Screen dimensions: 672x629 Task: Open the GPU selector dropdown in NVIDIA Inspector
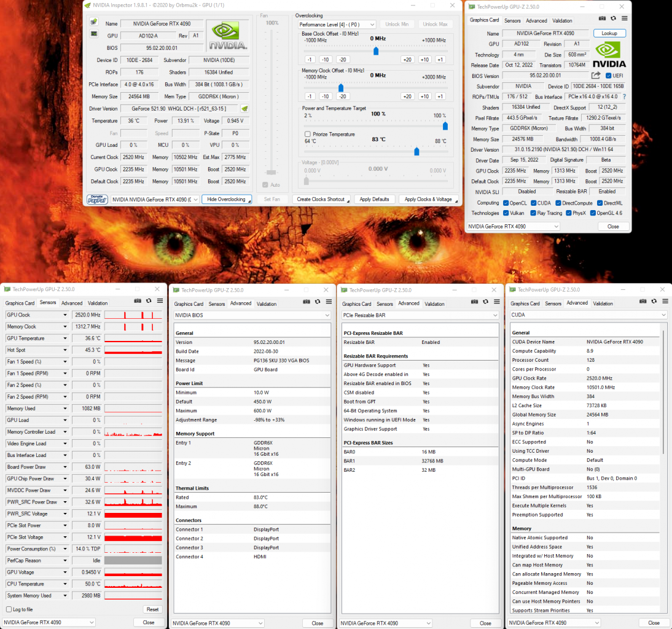pyautogui.click(x=155, y=199)
